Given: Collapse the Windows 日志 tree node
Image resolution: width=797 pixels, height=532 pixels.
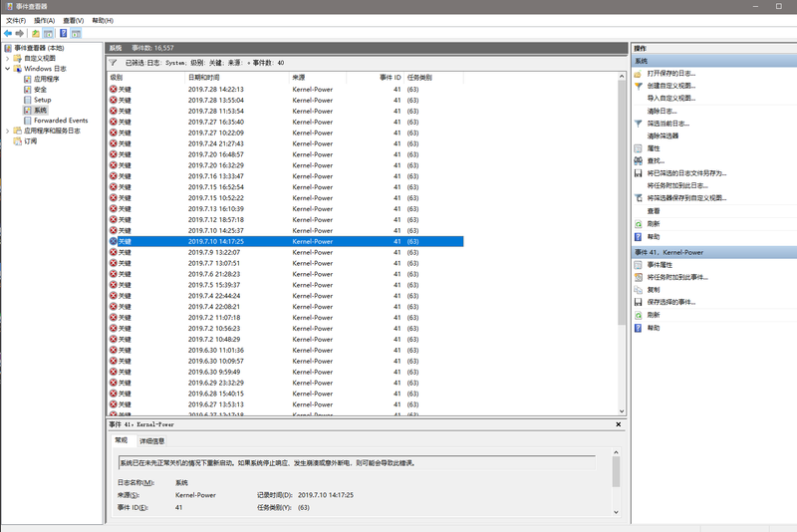Looking at the screenshot, I should point(8,69).
